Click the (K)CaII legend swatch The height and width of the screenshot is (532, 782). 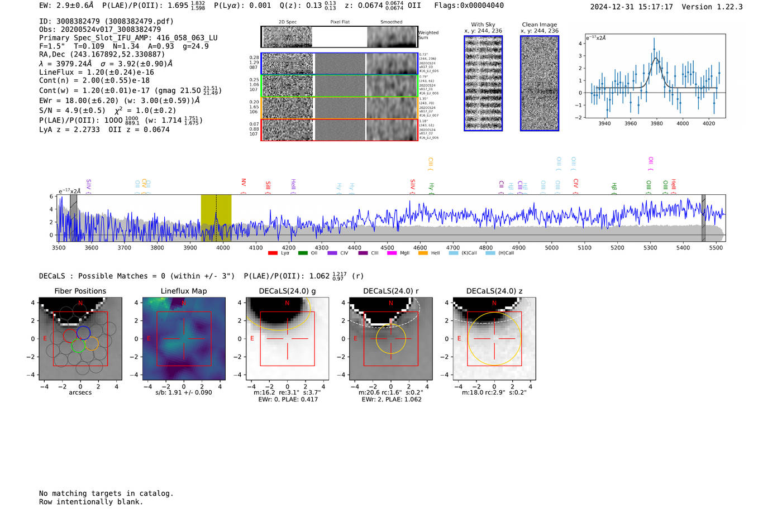(x=454, y=253)
